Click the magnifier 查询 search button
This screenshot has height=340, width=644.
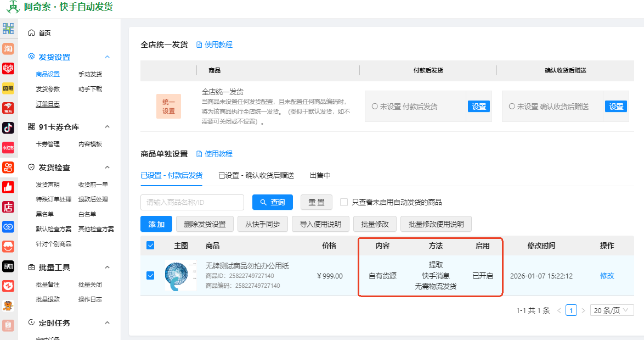coord(273,202)
